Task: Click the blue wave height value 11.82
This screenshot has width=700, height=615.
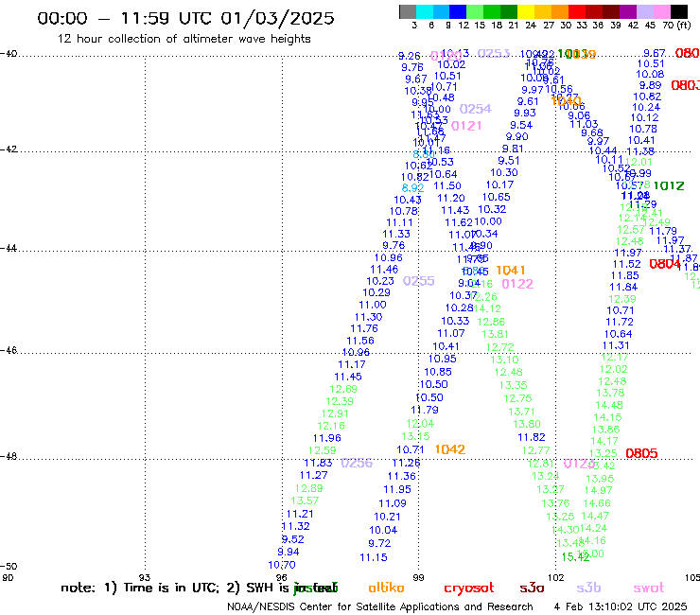Action: point(532,437)
